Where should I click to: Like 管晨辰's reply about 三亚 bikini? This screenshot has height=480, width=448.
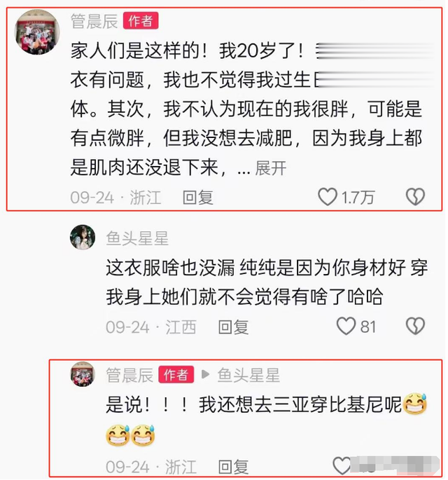(x=342, y=466)
